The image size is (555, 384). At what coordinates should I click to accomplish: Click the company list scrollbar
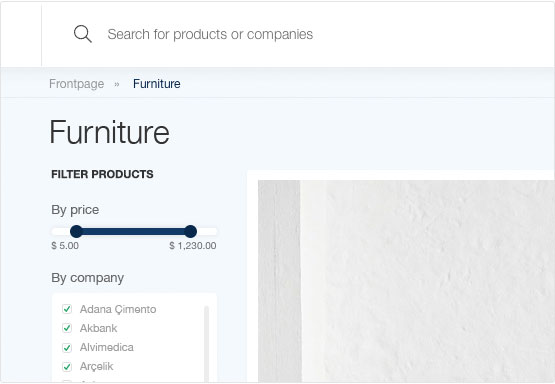(206, 343)
